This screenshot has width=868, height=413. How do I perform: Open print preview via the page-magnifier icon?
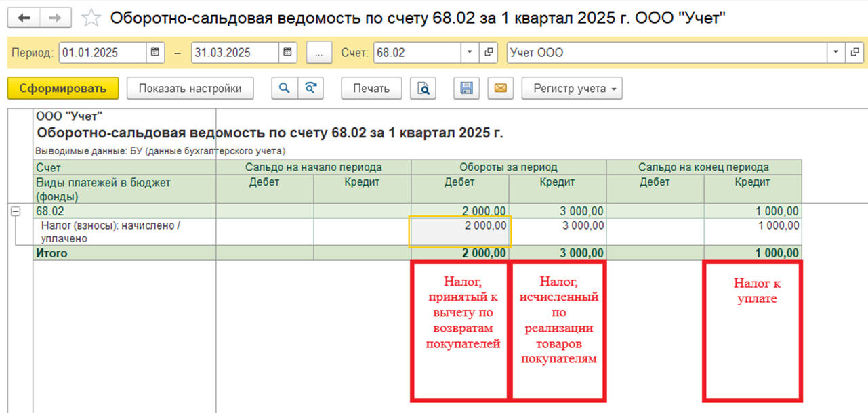pyautogui.click(x=423, y=88)
